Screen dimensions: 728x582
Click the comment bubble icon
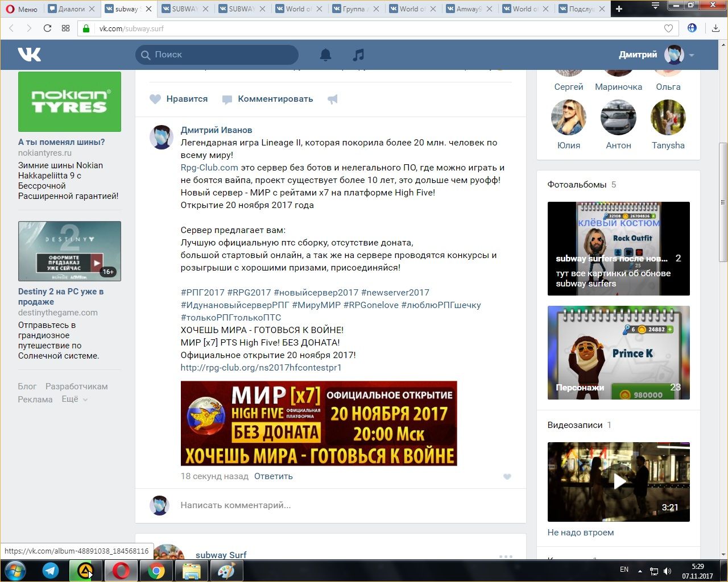pyautogui.click(x=227, y=99)
